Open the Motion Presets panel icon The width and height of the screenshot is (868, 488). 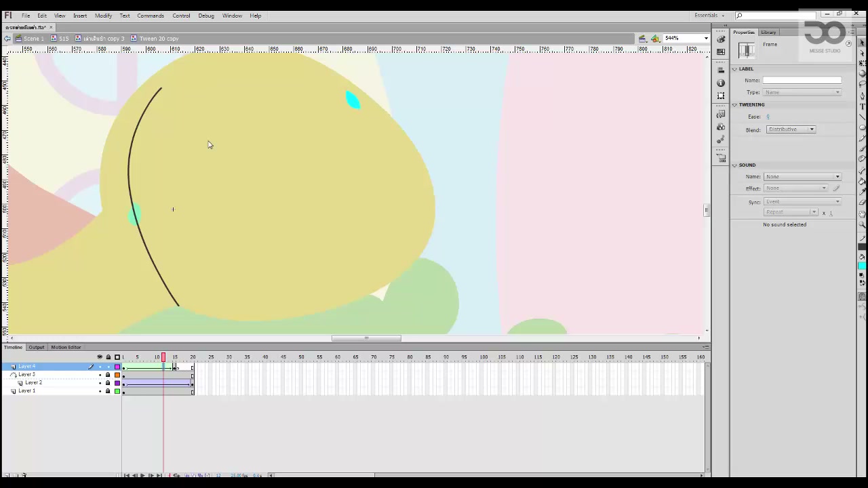point(721,140)
